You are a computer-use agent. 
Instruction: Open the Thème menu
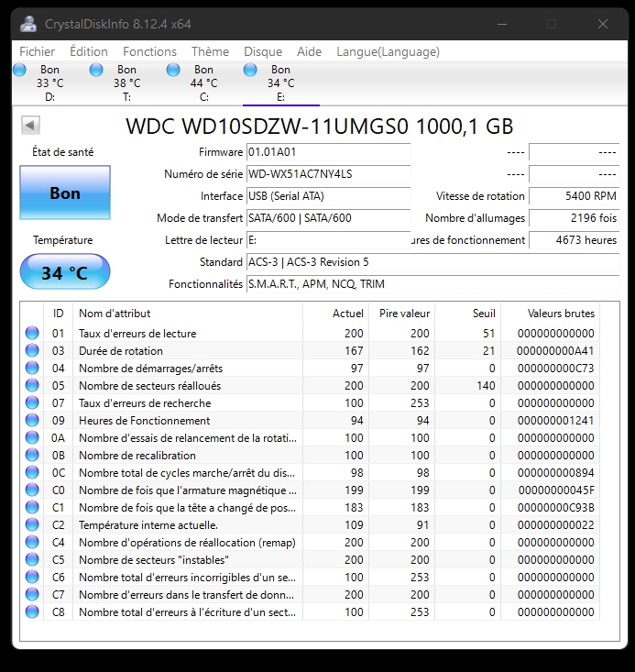click(210, 52)
